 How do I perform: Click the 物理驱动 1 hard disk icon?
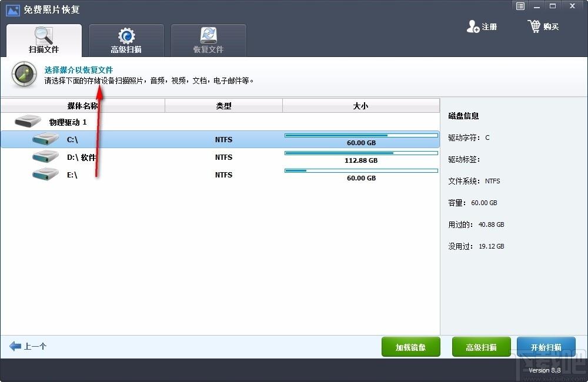(x=28, y=122)
